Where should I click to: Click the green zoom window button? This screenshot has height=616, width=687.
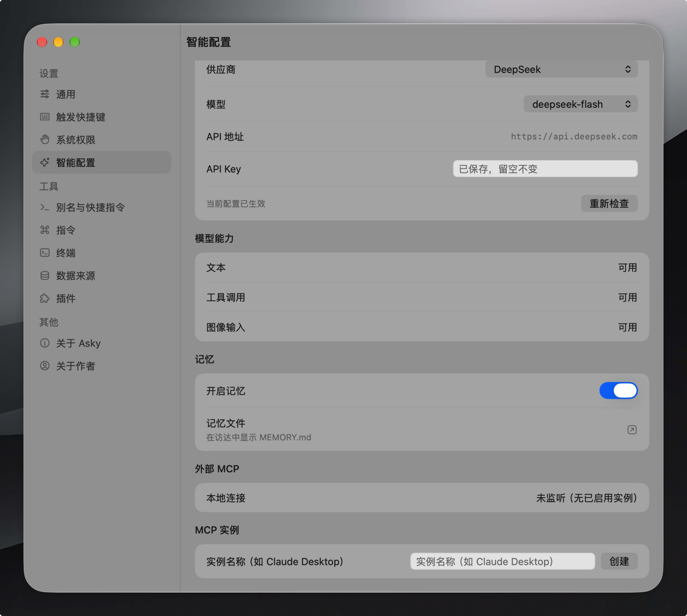[75, 42]
